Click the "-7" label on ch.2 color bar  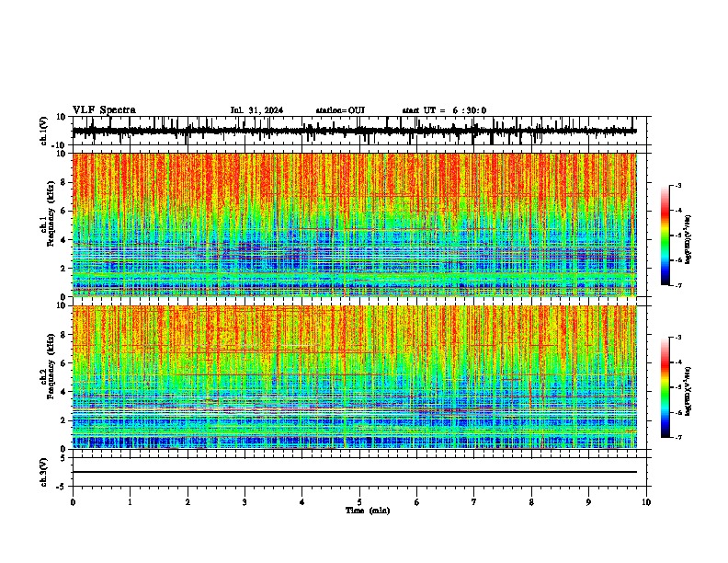pos(677,437)
